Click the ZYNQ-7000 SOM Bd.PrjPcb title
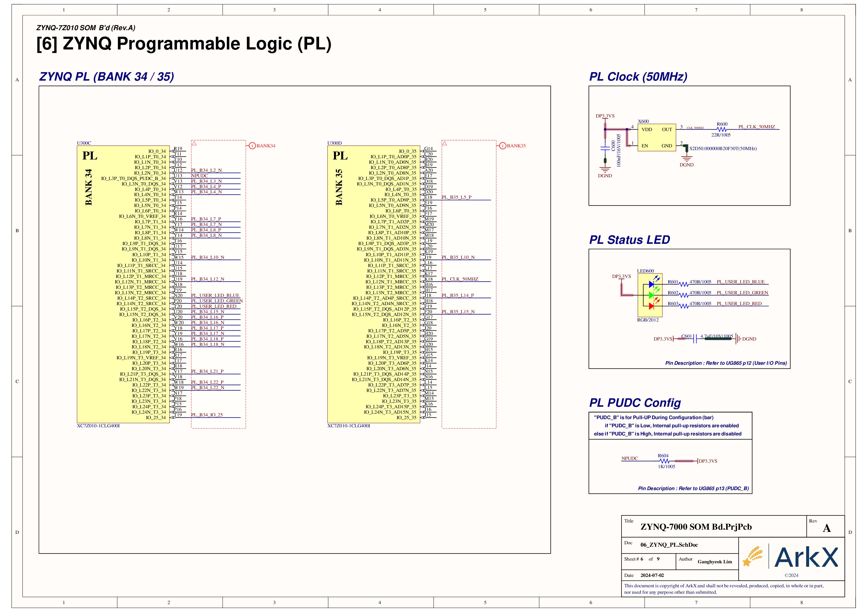 click(696, 527)
